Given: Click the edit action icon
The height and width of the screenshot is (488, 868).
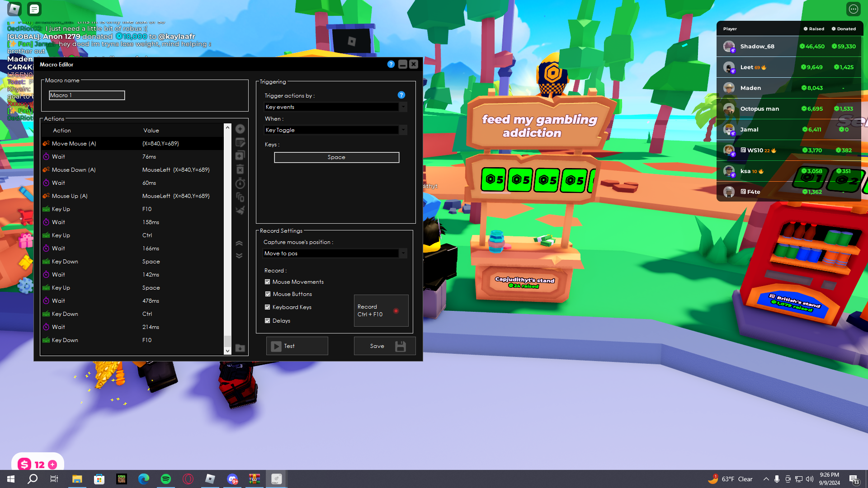Looking at the screenshot, I should point(240,143).
